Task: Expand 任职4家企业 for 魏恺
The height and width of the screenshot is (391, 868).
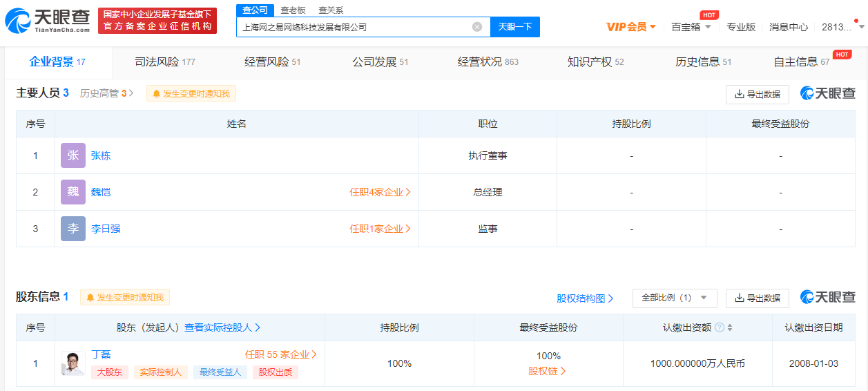Action: pos(380,192)
